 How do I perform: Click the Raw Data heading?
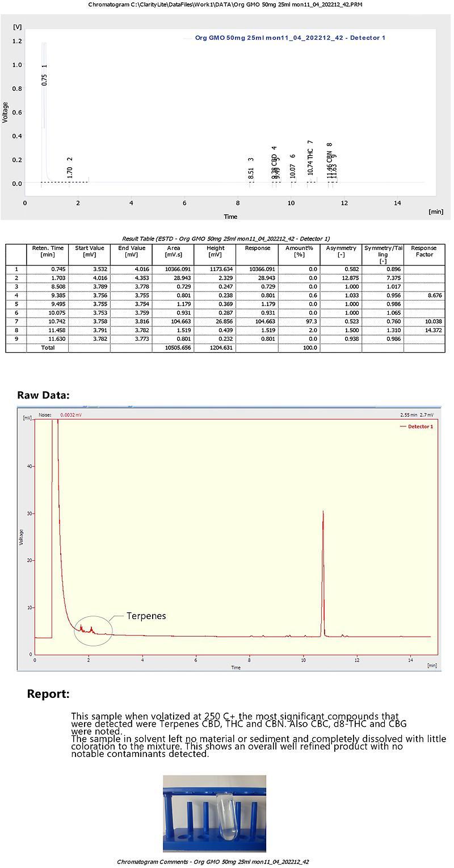pyautogui.click(x=43, y=395)
